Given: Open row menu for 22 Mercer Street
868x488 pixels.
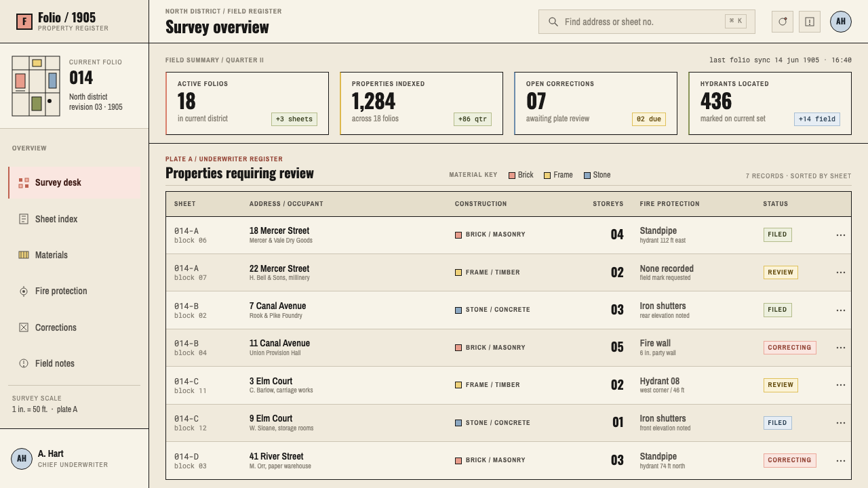Looking at the screenshot, I should click(841, 272).
